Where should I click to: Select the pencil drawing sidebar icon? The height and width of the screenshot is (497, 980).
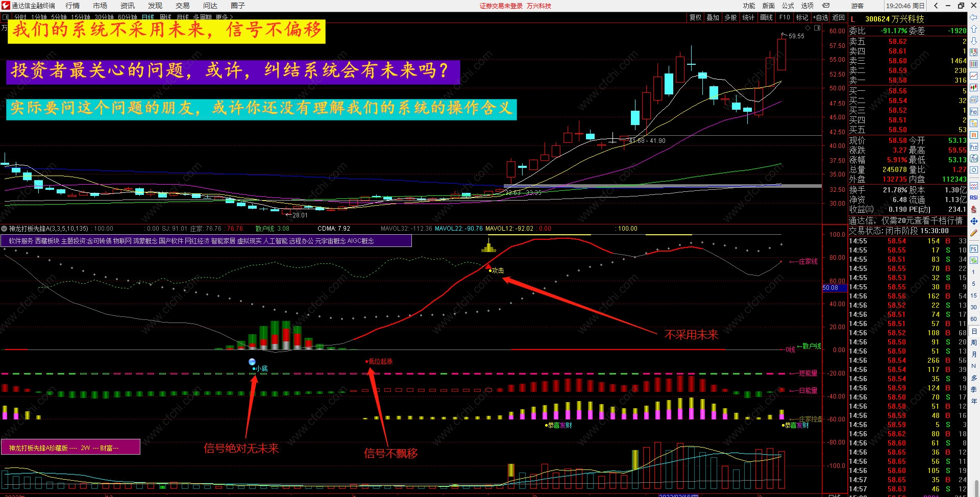point(974,233)
